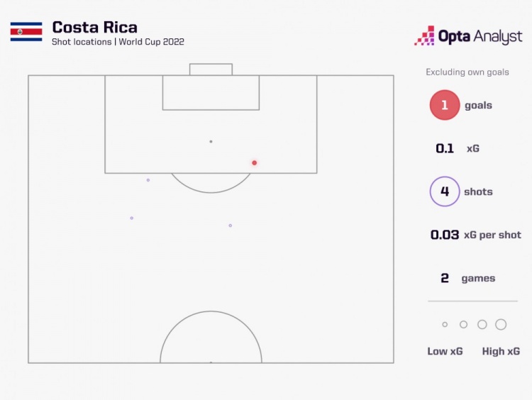Click the 2 games stat

click(x=467, y=278)
